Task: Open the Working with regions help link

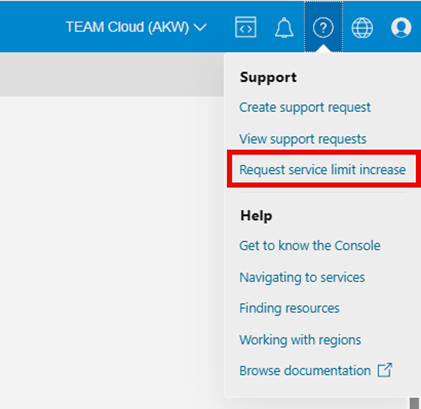Action: (300, 340)
